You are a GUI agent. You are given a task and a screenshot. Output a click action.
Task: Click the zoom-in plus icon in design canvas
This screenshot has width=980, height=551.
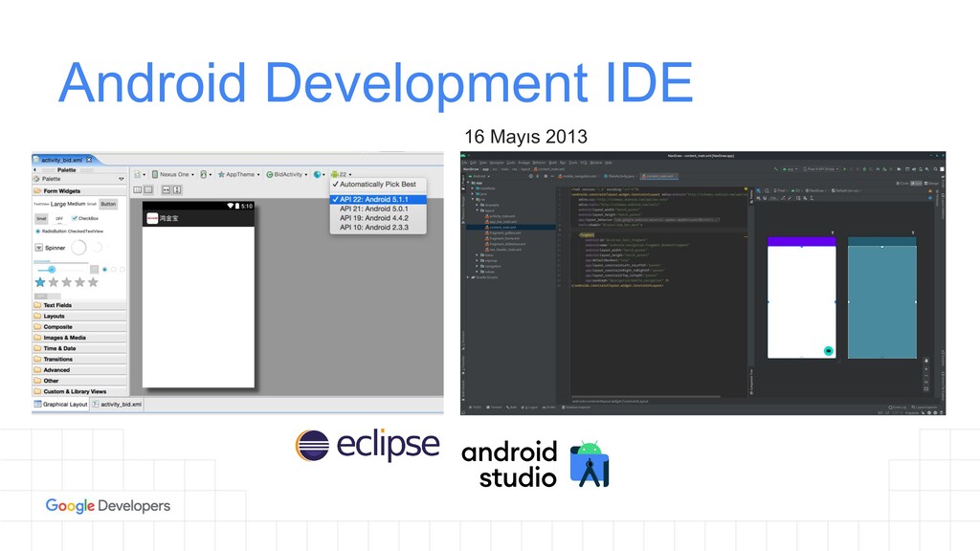pyautogui.click(x=926, y=369)
